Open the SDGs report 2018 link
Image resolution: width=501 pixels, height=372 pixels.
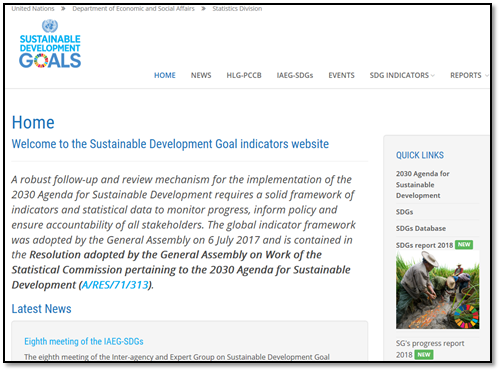tap(424, 245)
